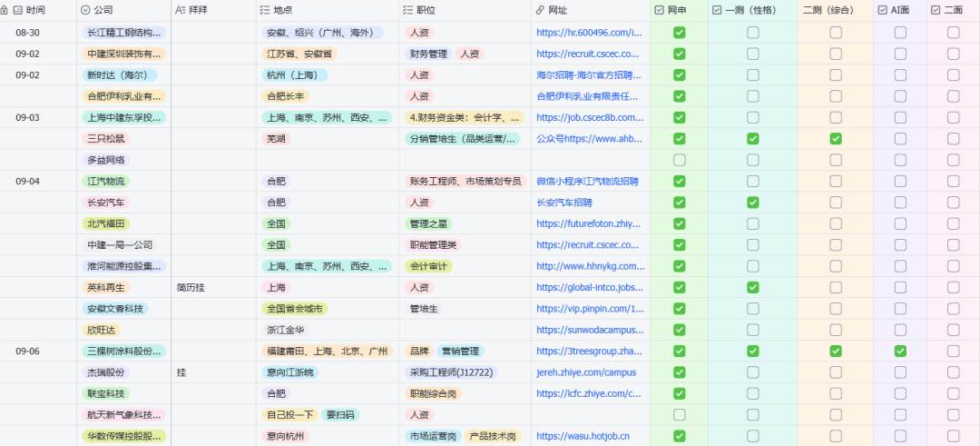Click the multi-select icon next to 地点
980x446 pixels.
(x=265, y=11)
